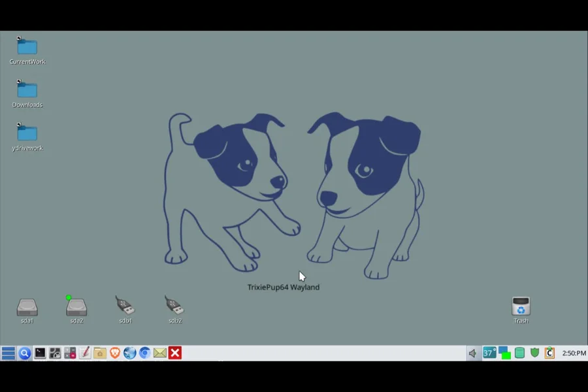Click the 2:50 PM taskbar clock
The image size is (588, 392).
pos(574,353)
